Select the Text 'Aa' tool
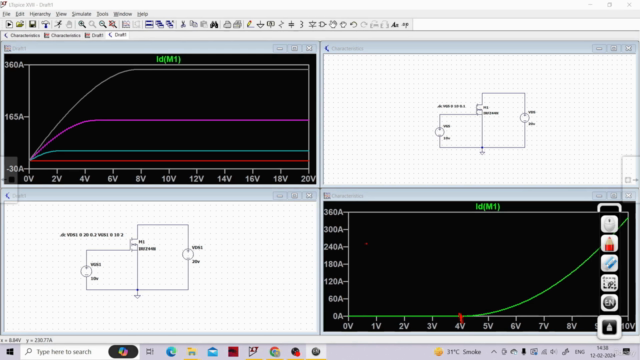Viewport: 640px width, 360px height. pyautogui.click(x=395, y=24)
